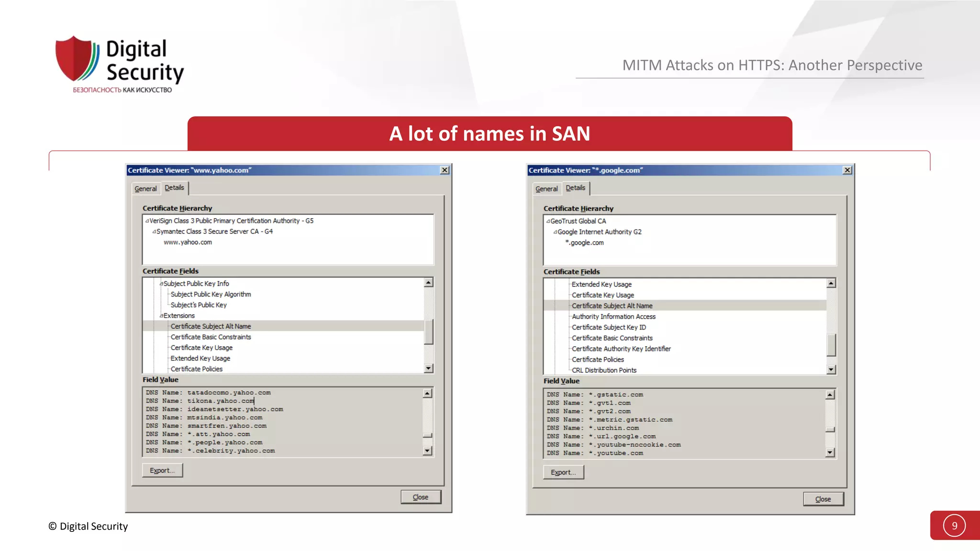Select Certificate Basic Constraints in google viewer
The image size is (980, 551).
[x=612, y=338]
